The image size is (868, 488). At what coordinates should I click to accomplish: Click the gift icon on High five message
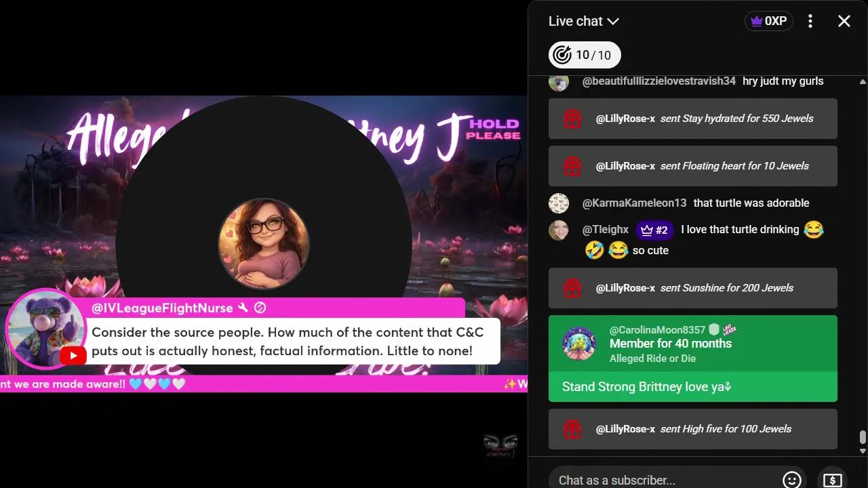(x=573, y=429)
